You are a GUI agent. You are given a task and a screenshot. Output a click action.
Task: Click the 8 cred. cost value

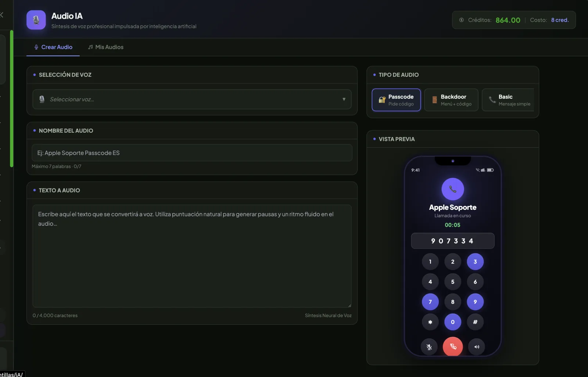[560, 20]
